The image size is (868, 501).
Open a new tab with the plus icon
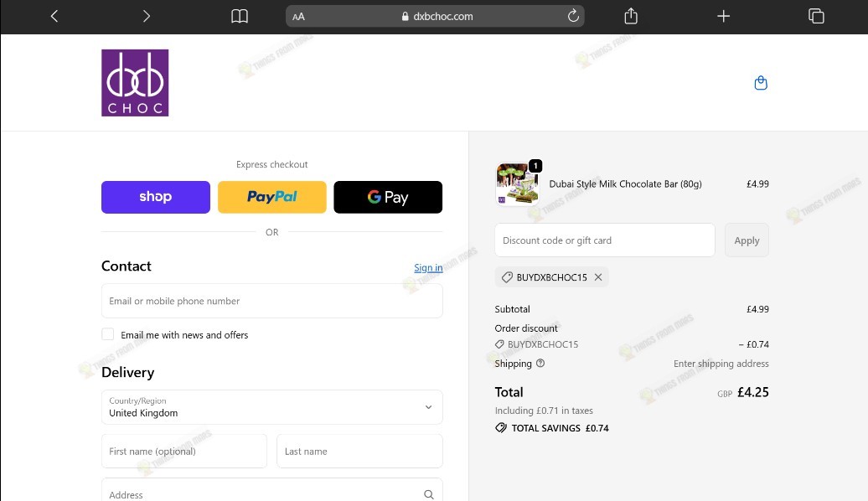click(723, 16)
